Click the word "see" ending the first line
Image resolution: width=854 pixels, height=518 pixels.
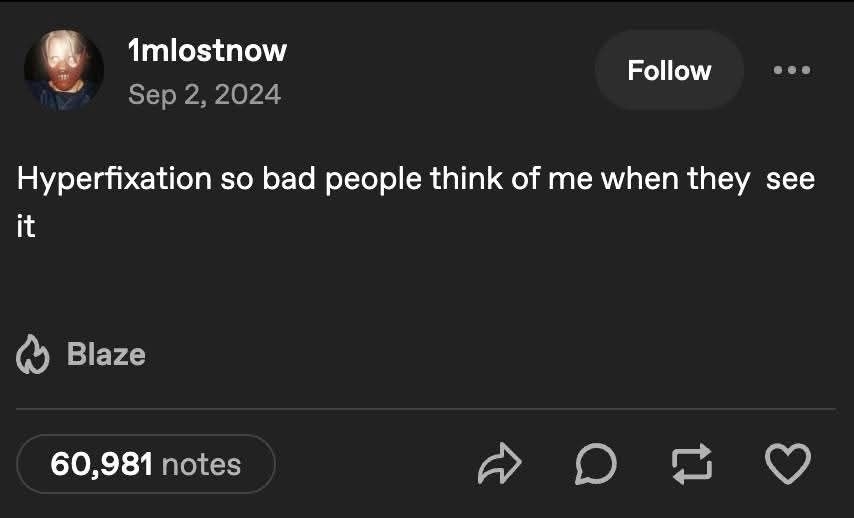pyautogui.click(x=791, y=180)
